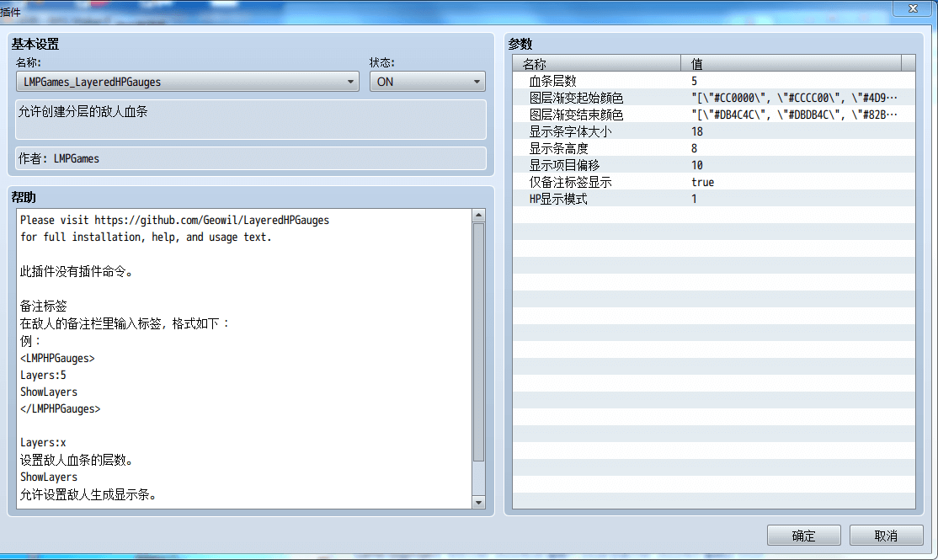Click the true value of 仅备注标签显示
Image resolution: width=938 pixels, height=560 pixels.
coord(702,182)
